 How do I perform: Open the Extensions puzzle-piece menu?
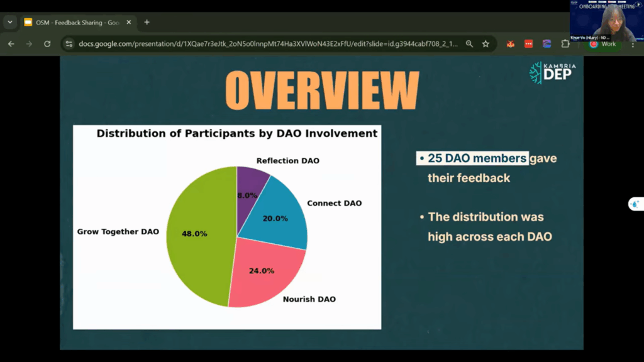[565, 44]
